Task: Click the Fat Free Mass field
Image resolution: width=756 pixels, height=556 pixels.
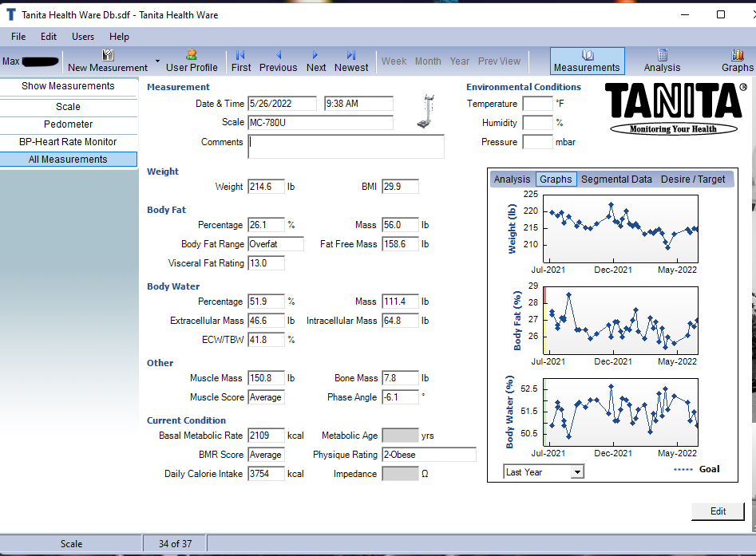Action: pyautogui.click(x=400, y=244)
